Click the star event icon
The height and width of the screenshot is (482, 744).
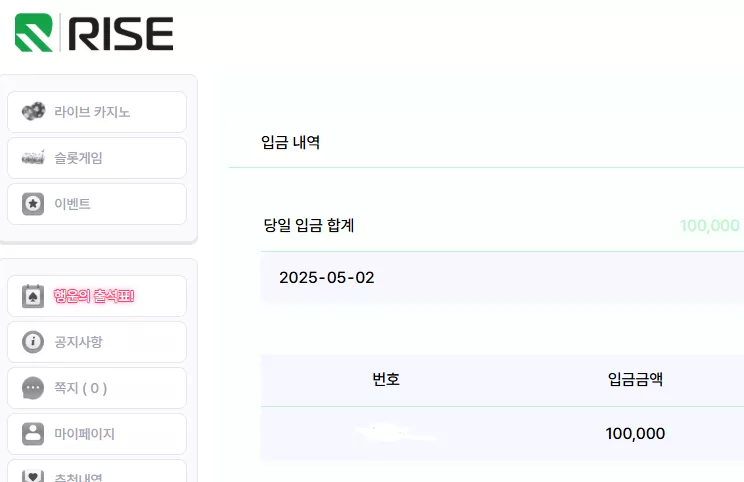(x=33, y=204)
